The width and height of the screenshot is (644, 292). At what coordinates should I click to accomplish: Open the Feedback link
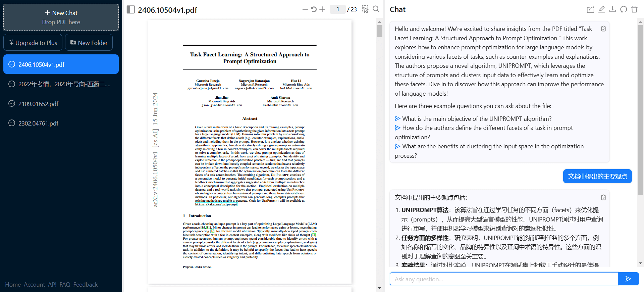click(x=86, y=285)
